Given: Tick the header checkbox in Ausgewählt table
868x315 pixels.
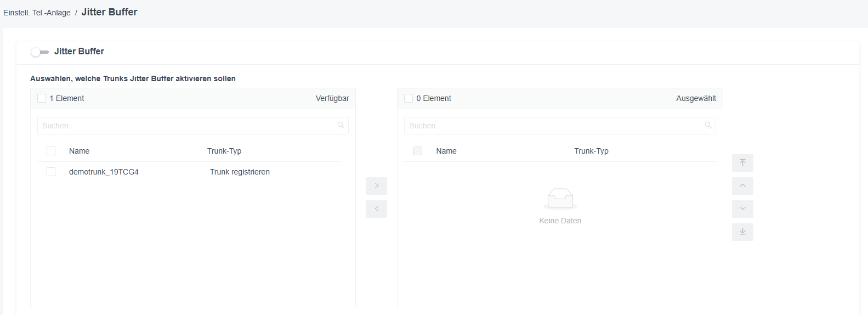Looking at the screenshot, I should (418, 151).
